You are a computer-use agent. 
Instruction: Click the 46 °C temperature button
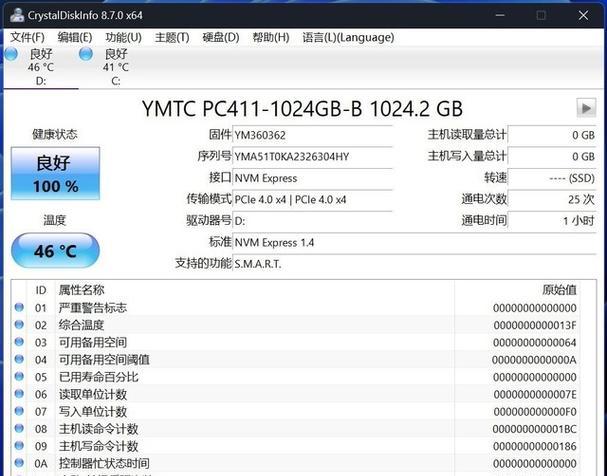point(55,250)
